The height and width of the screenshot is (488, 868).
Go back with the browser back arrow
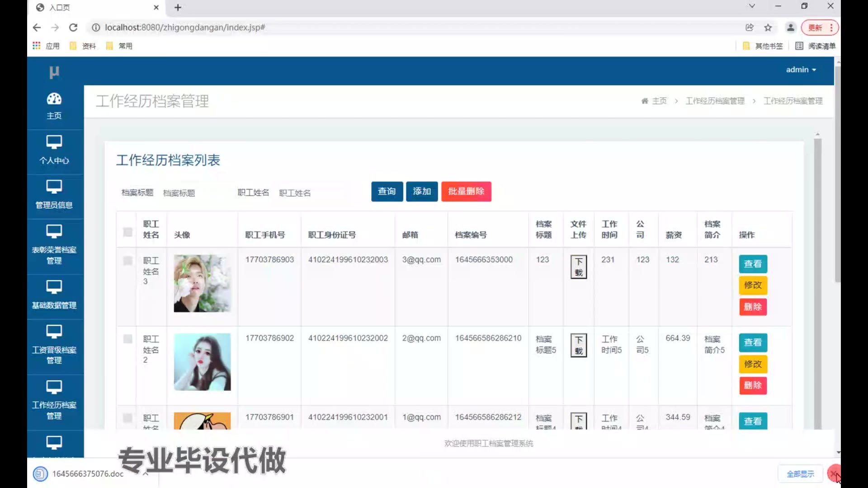[37, 28]
